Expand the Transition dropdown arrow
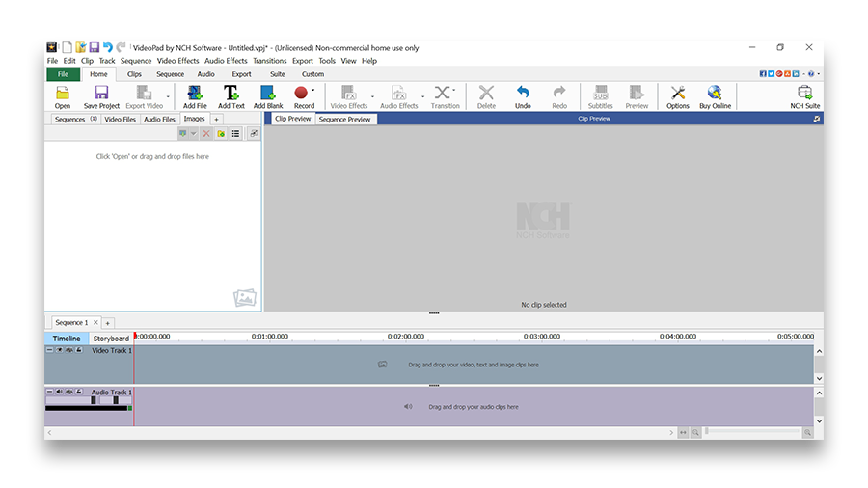The image size is (868, 488). tap(454, 90)
